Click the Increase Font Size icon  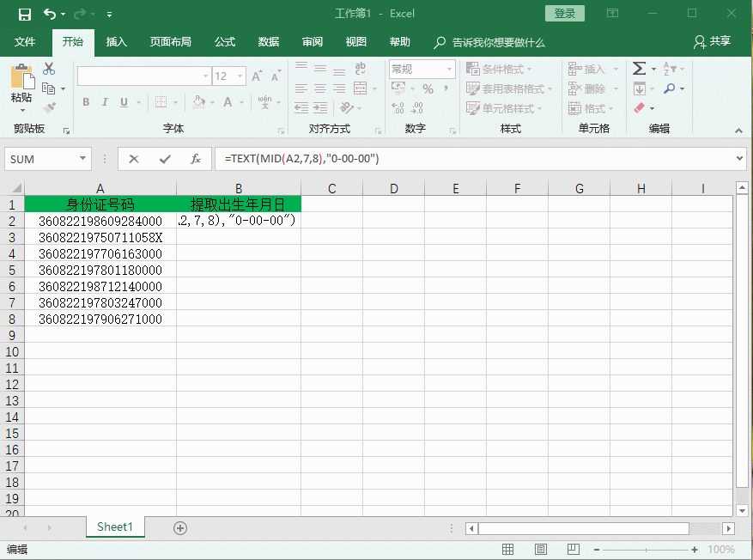tap(256, 75)
